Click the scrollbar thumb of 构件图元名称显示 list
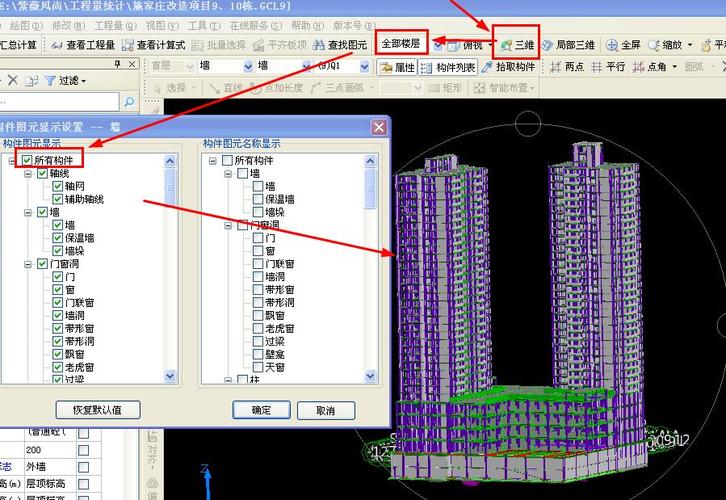This screenshot has height=500, width=726. [x=370, y=188]
